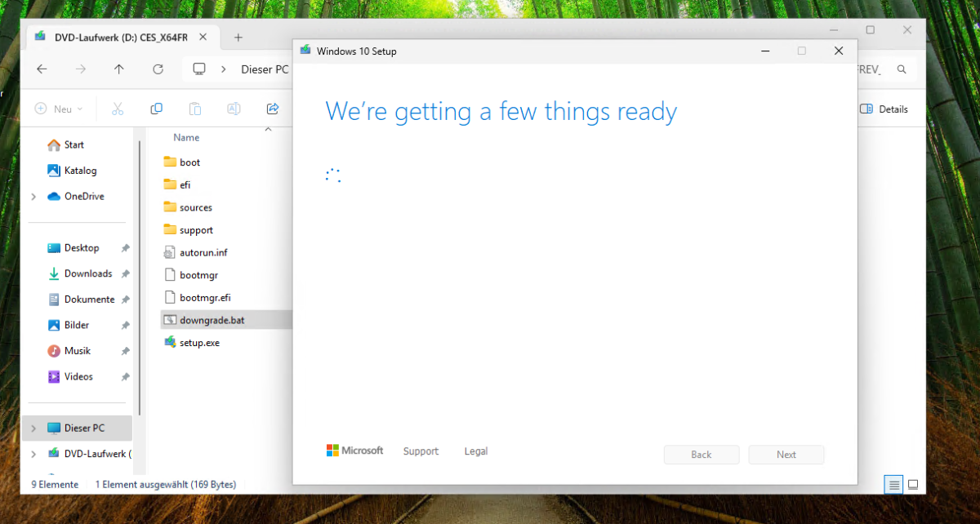
Task: Click the chevron before Dieser PC breadcrumb
Action: click(x=224, y=69)
